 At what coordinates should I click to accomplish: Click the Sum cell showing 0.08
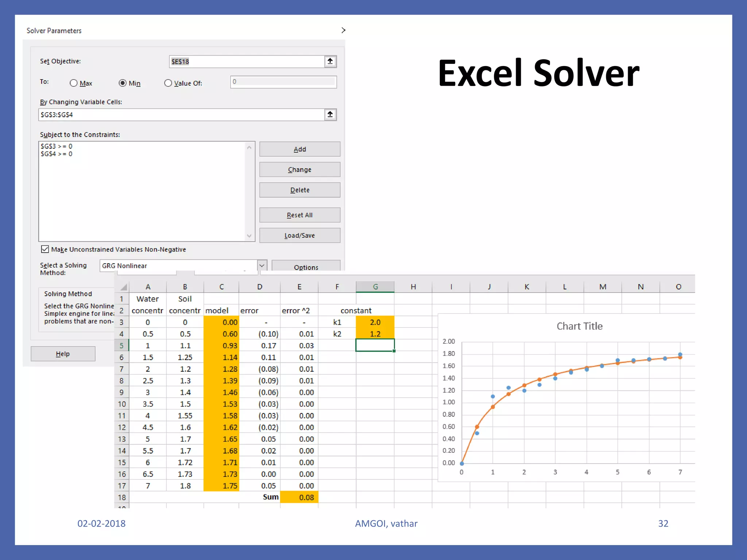299,497
